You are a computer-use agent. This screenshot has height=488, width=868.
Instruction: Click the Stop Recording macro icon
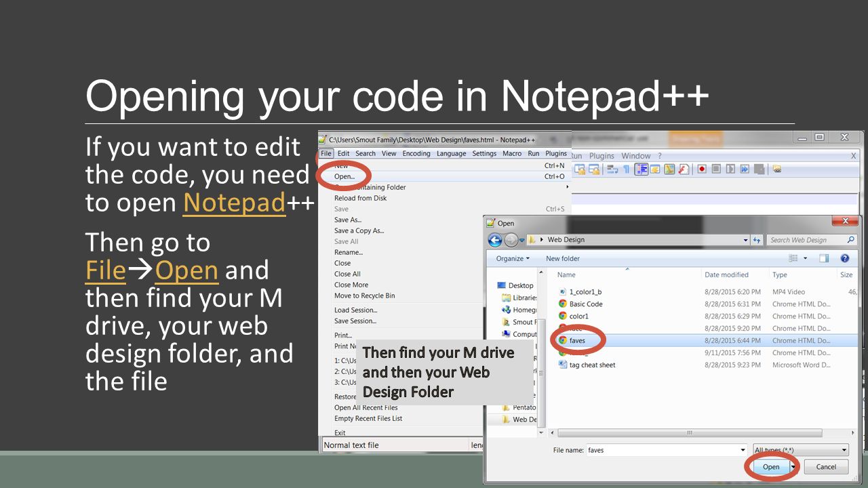[716, 169]
